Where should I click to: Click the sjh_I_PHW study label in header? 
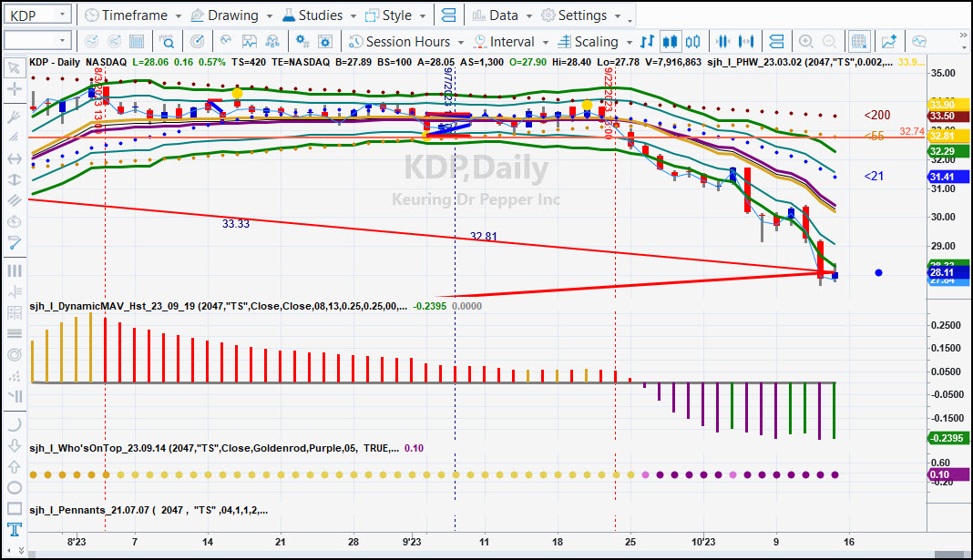point(801,62)
